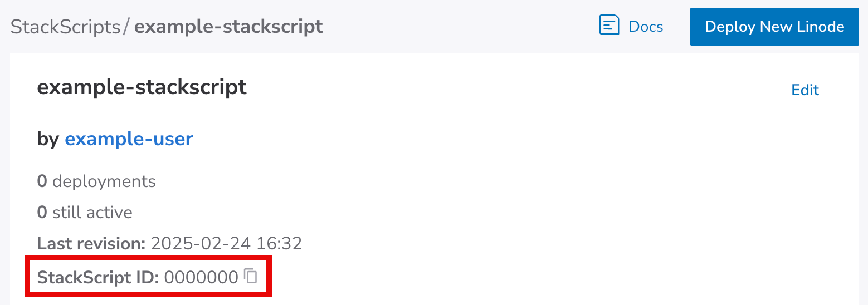Click the breadcrumb slash separator
868x305 pixels.
click(x=126, y=27)
